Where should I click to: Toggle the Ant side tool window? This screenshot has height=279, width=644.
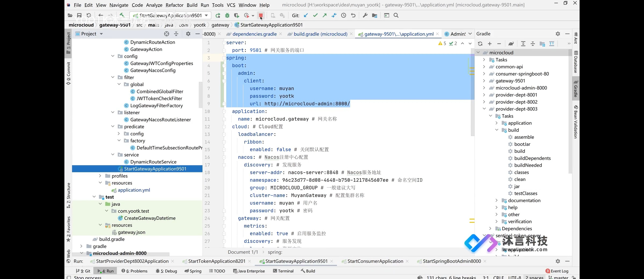pyautogui.click(x=576, y=38)
